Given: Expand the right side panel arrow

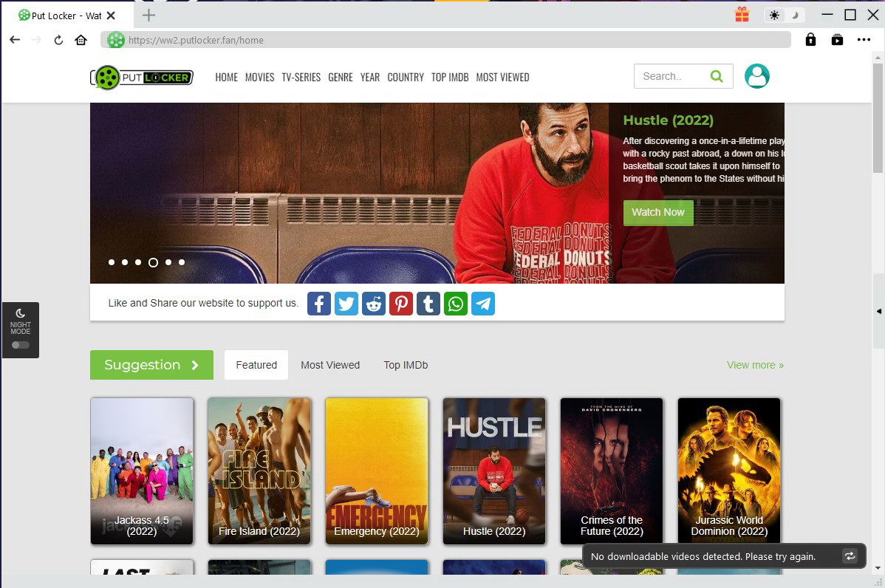Looking at the screenshot, I should coord(878,312).
